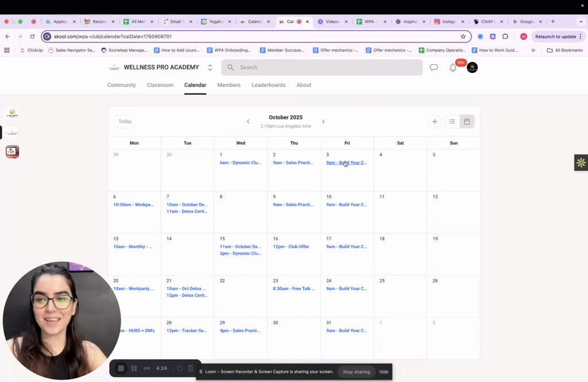The width and height of the screenshot is (588, 382).
Task: Stop the Loom recording
Action: (x=121, y=368)
